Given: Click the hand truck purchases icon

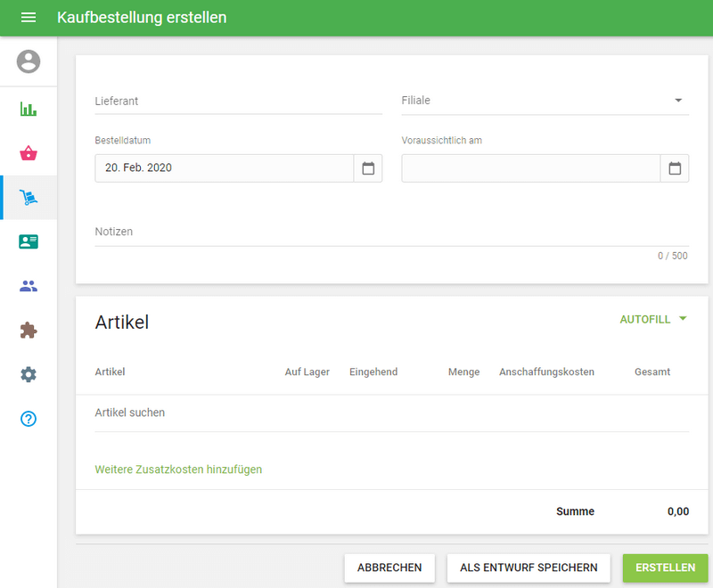Looking at the screenshot, I should [28, 197].
